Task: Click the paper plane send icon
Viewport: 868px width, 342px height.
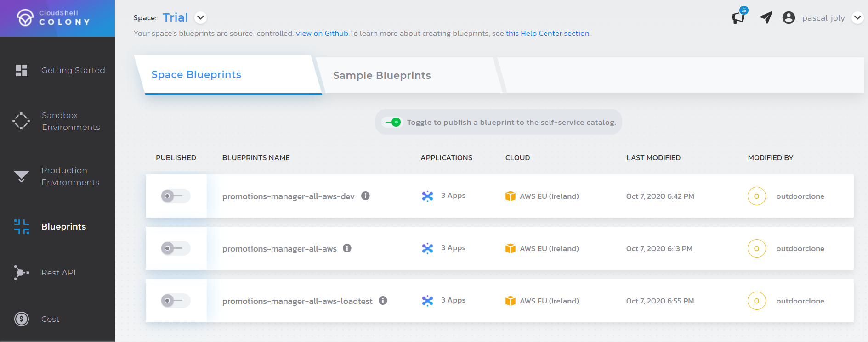Action: (766, 17)
